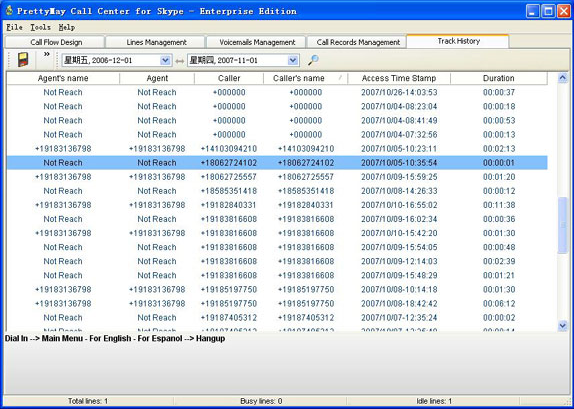Sort by the Duration column header

(499, 78)
